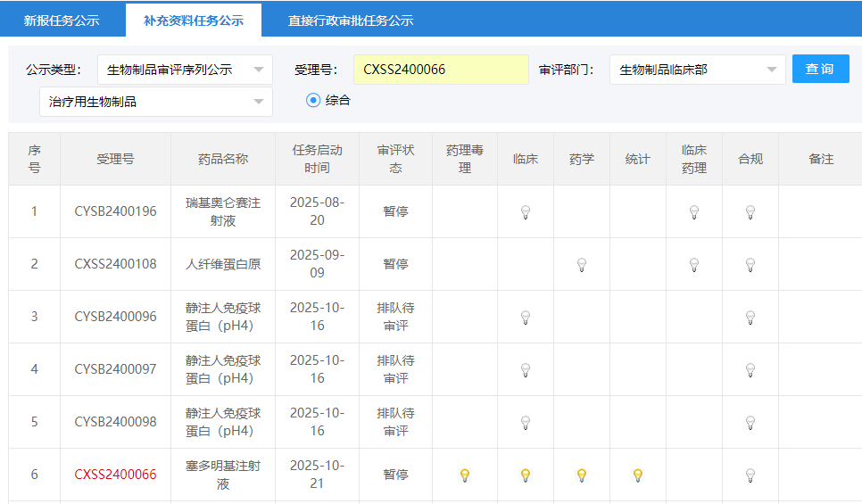
Task: Click the 临床 bulb icon for CYSB2400196
Action: click(526, 212)
